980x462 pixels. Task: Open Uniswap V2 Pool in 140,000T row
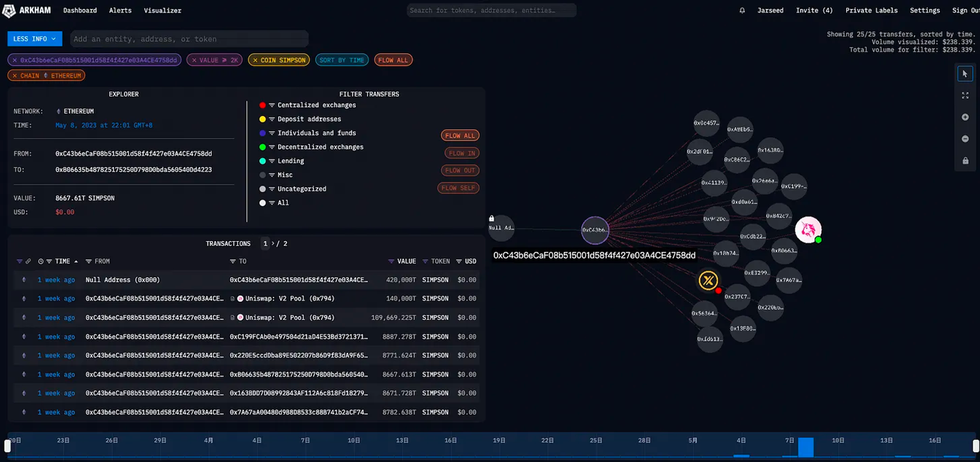pos(289,299)
